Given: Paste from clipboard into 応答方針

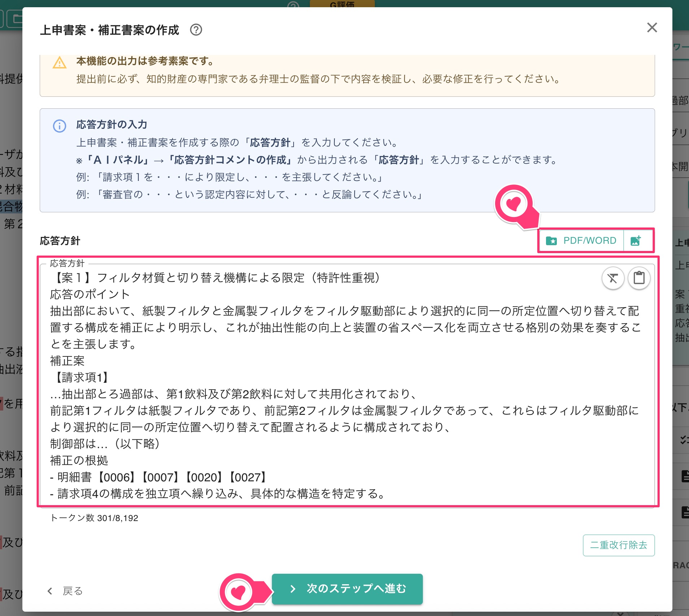Looking at the screenshot, I should tap(639, 278).
